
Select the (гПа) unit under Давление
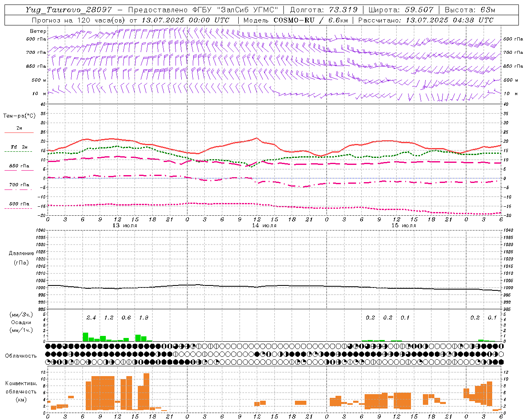21,262
